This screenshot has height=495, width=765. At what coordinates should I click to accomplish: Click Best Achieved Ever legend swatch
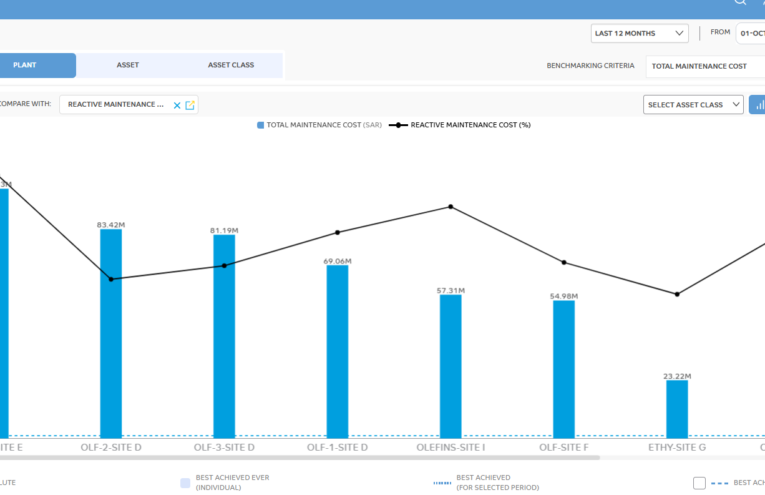185,483
